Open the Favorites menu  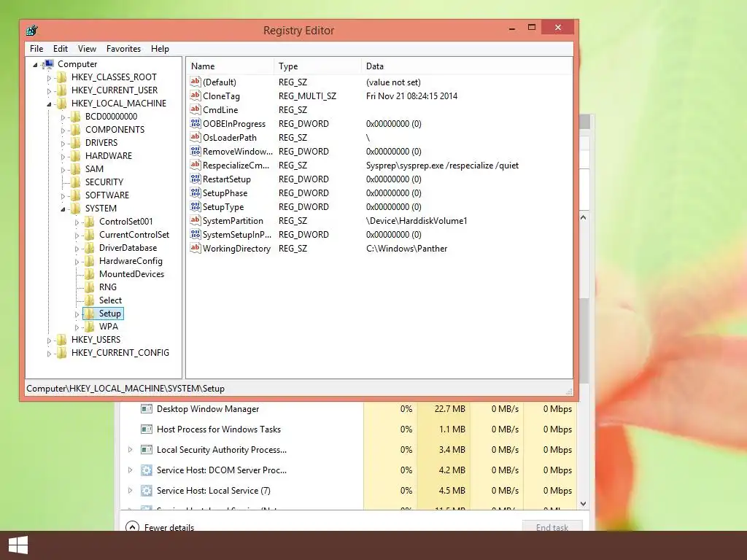tap(123, 49)
